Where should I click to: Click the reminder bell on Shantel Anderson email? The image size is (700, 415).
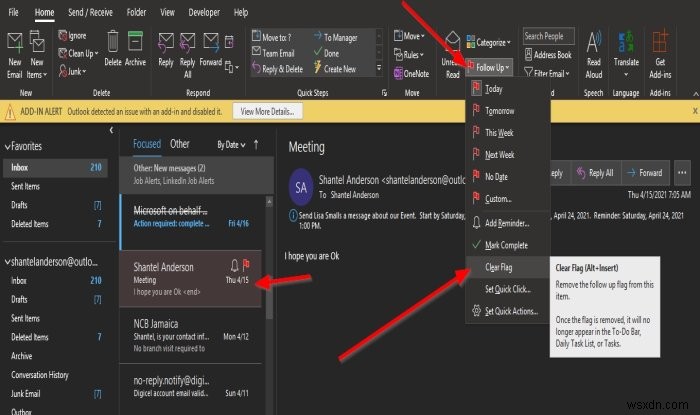(x=234, y=266)
